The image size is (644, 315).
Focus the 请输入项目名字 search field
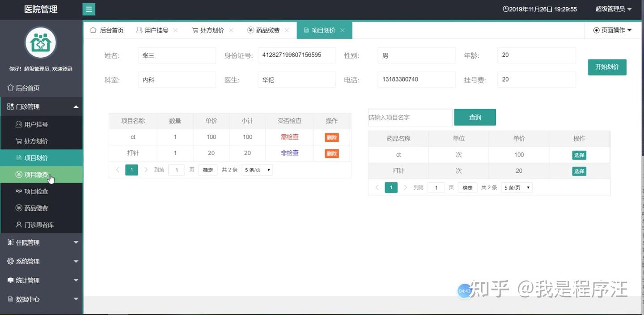[x=410, y=117]
